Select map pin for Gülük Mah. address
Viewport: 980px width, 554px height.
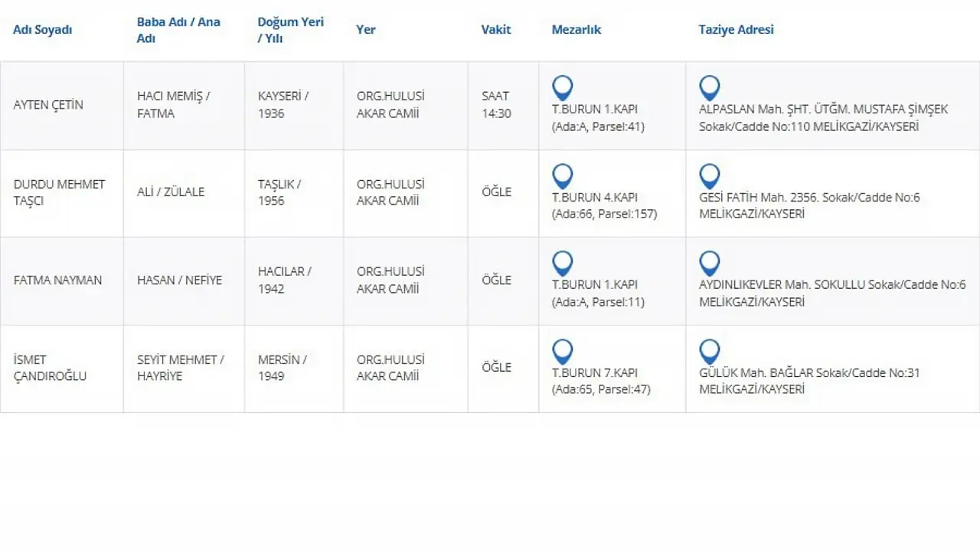point(710,352)
